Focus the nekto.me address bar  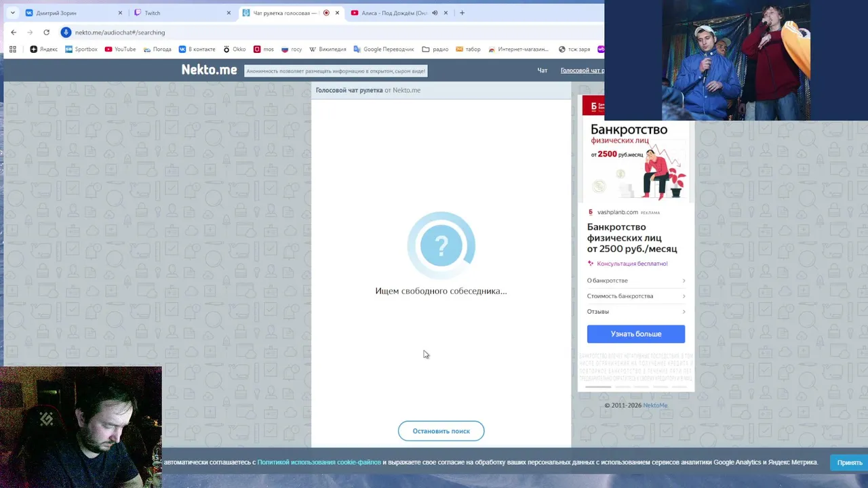point(332,32)
